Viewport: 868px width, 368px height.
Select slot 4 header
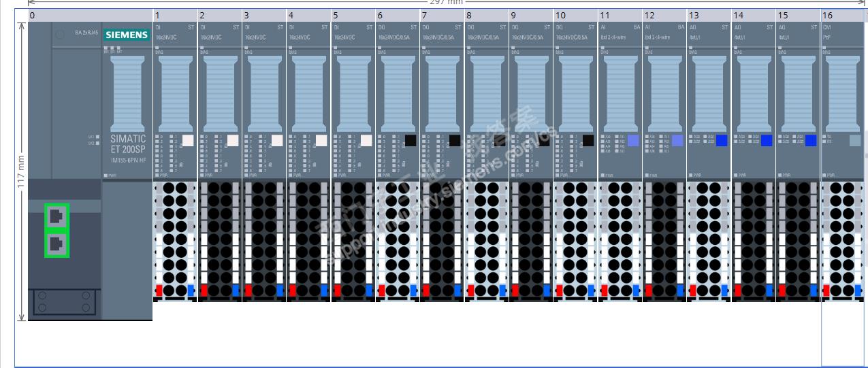click(x=308, y=15)
